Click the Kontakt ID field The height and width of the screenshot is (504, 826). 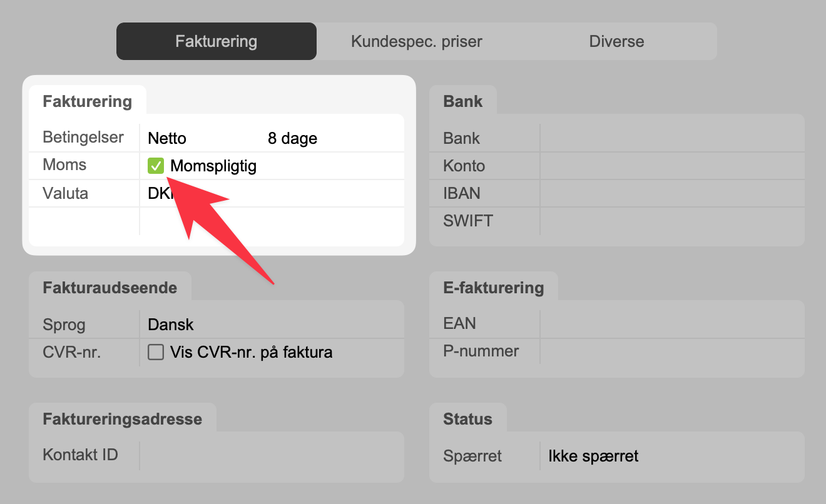(269, 455)
